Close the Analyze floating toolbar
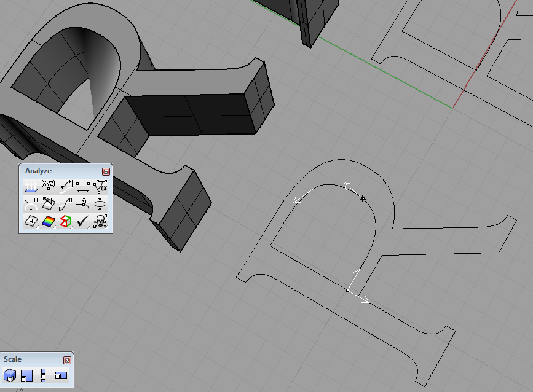The width and height of the screenshot is (533, 392). 106,171
